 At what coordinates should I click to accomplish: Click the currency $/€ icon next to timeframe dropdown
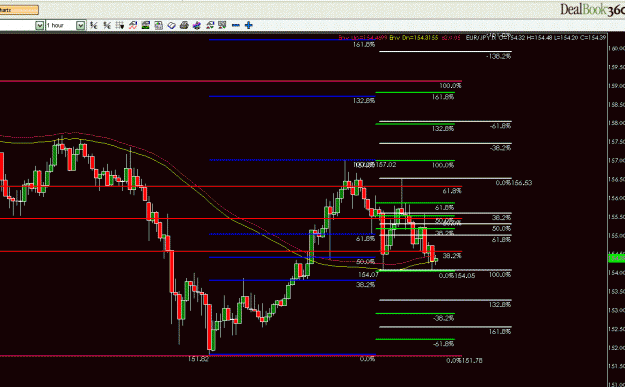pos(94,25)
